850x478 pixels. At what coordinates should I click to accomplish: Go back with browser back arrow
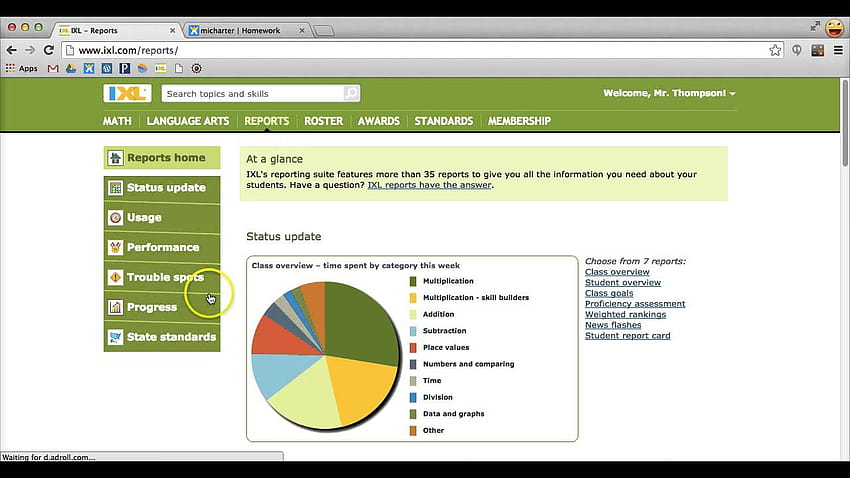pos(11,50)
